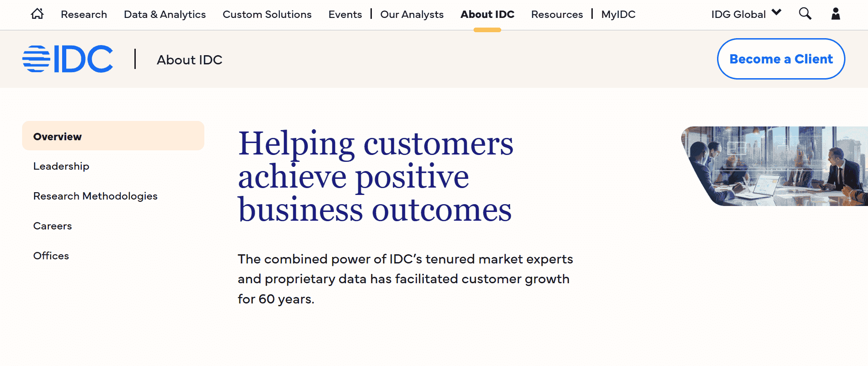Navigate to Our Analysts
Viewport: 868px width, 366px height.
click(x=412, y=14)
